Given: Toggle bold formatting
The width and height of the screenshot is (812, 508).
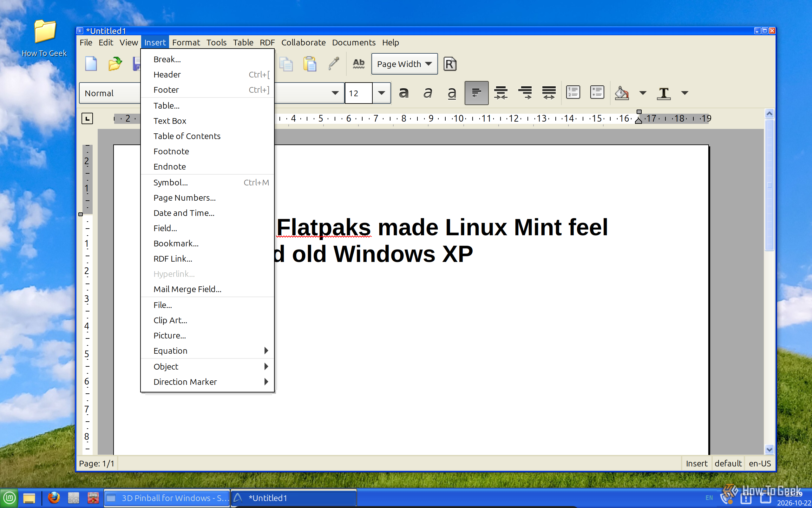Looking at the screenshot, I should (404, 93).
